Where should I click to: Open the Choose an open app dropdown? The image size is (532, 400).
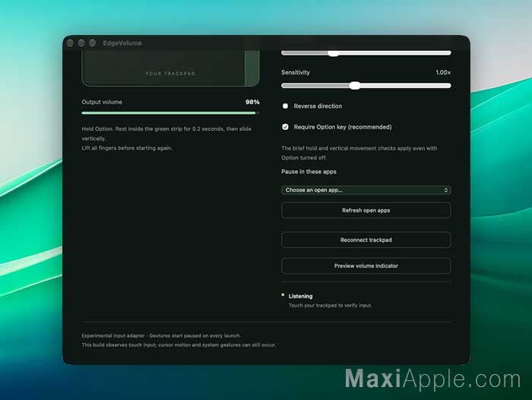366,190
